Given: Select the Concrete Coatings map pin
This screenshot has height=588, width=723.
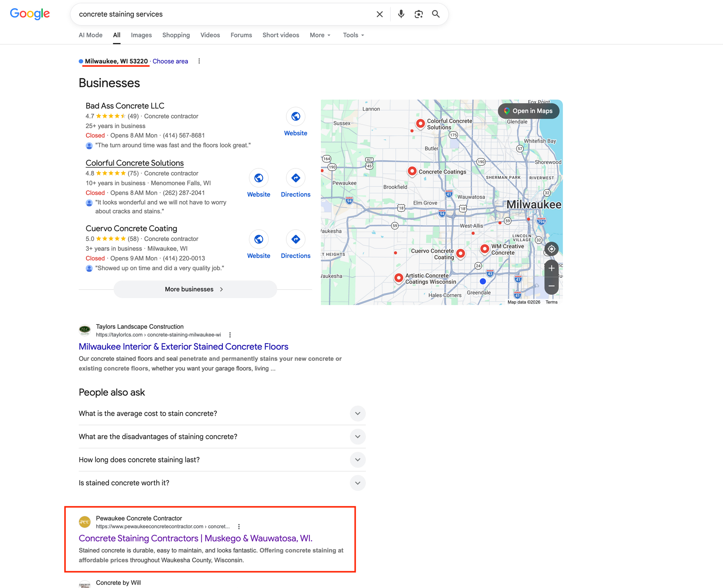Looking at the screenshot, I should click(412, 171).
